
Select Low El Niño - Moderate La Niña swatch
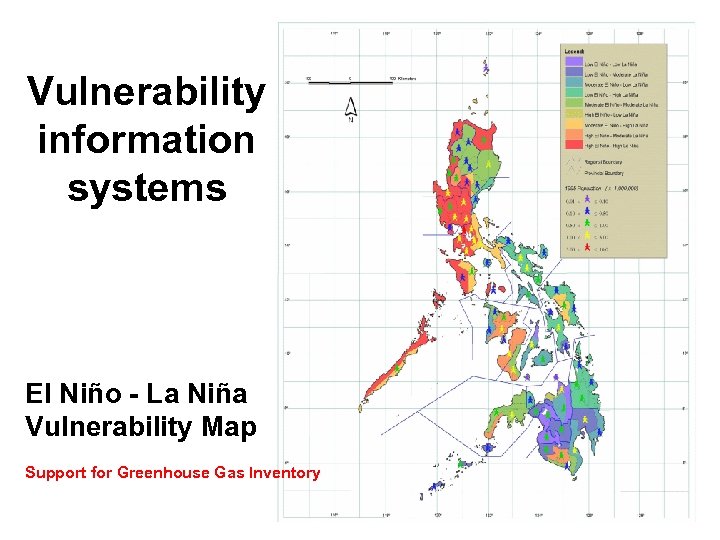click(x=574, y=72)
